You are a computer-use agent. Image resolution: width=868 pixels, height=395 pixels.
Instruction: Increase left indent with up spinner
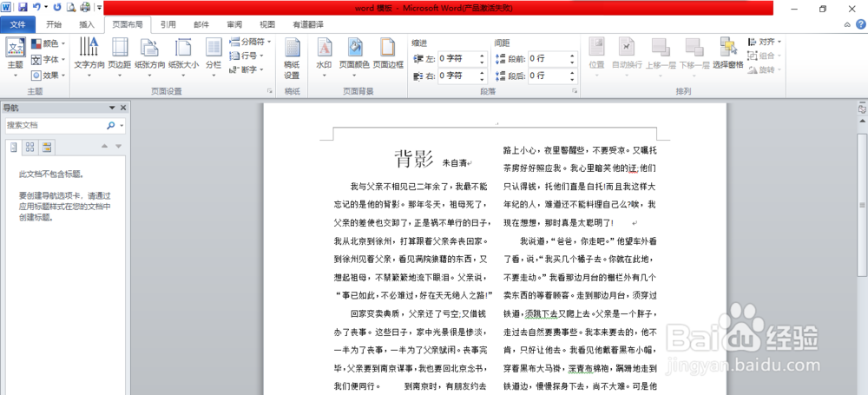click(x=482, y=56)
